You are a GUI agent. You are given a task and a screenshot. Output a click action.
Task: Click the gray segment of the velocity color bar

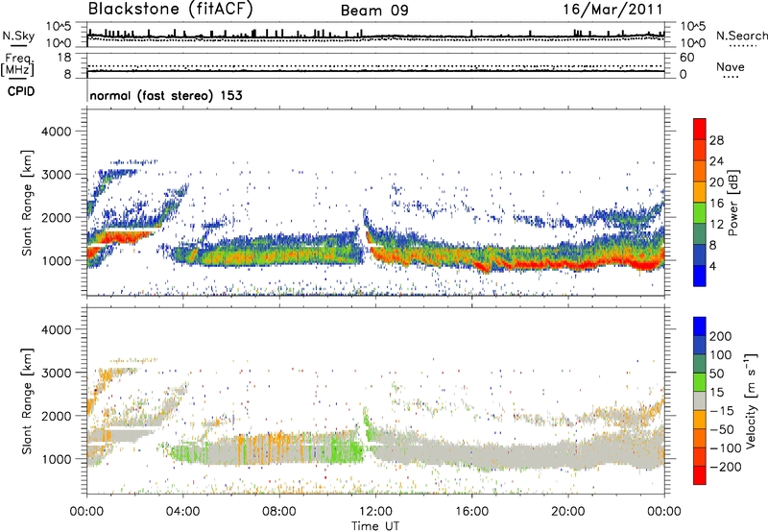point(700,401)
